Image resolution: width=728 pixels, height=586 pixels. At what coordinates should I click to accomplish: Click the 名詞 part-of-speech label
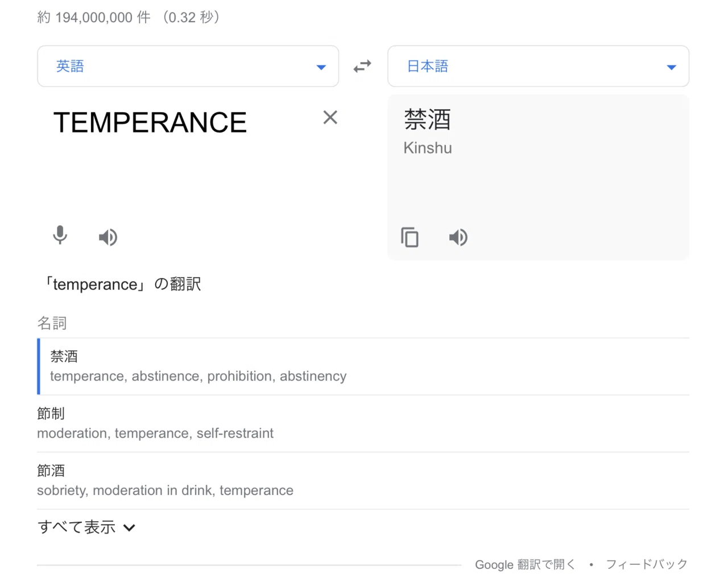click(52, 323)
